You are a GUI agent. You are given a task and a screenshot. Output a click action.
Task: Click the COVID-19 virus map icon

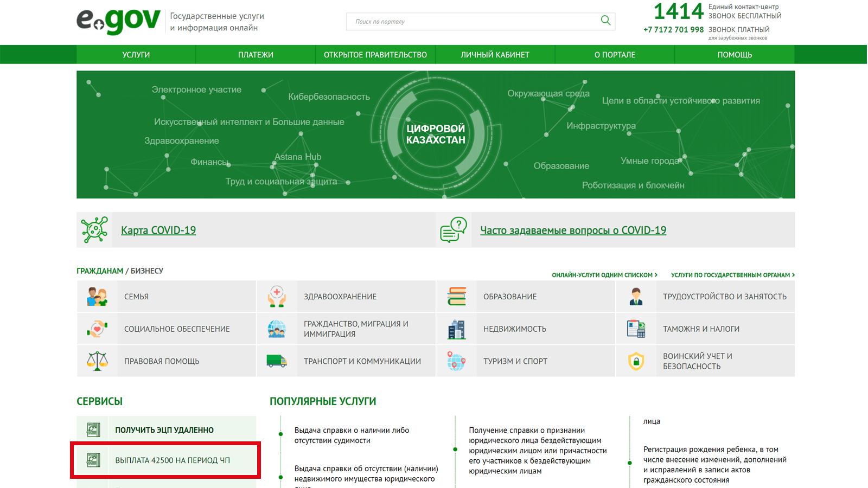(x=94, y=230)
